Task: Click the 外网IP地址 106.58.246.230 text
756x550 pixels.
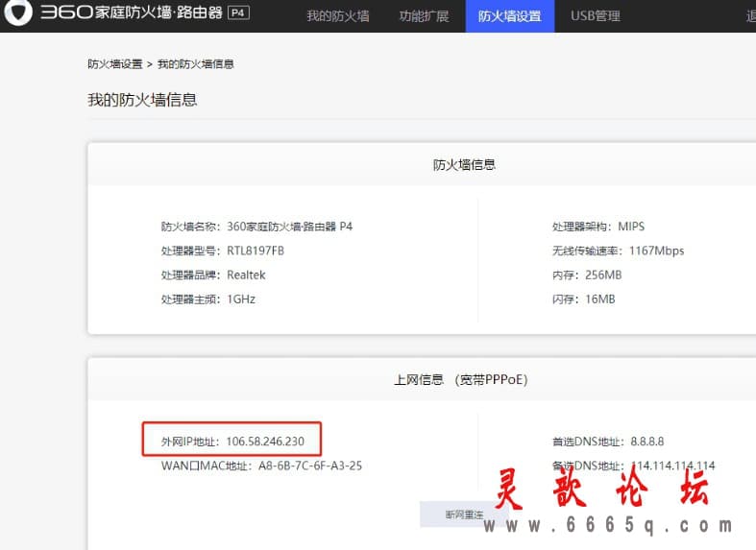Action: coord(232,442)
